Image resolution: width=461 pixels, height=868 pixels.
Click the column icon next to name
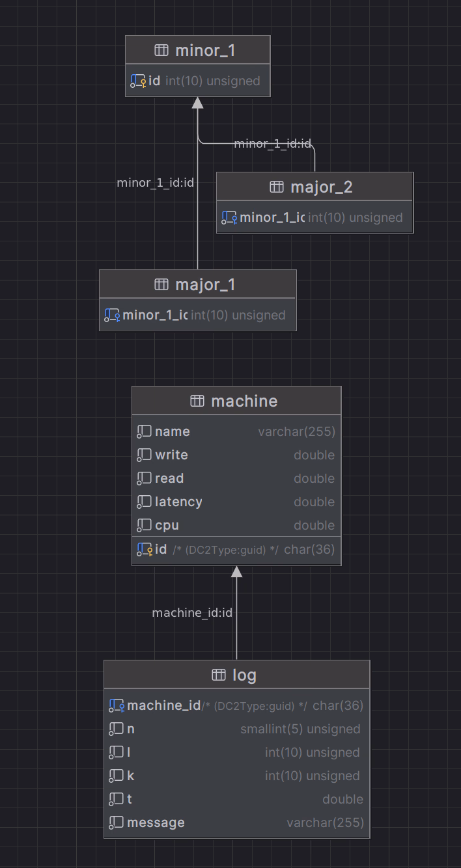click(145, 431)
